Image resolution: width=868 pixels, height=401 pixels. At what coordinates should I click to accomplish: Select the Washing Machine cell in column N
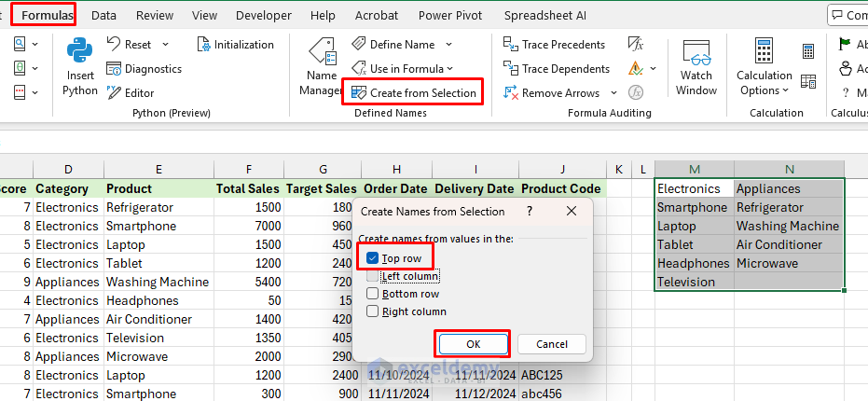point(788,226)
